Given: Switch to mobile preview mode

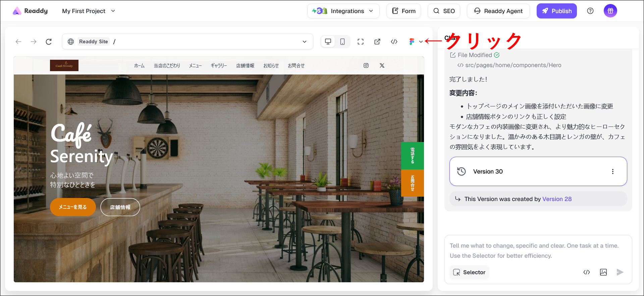Looking at the screenshot, I should 342,42.
